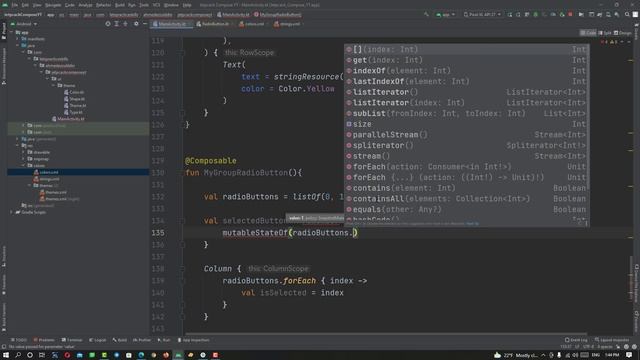This screenshot has height=360, width=640.
Task: Open the Refactor menu
Action: coord(103,5)
